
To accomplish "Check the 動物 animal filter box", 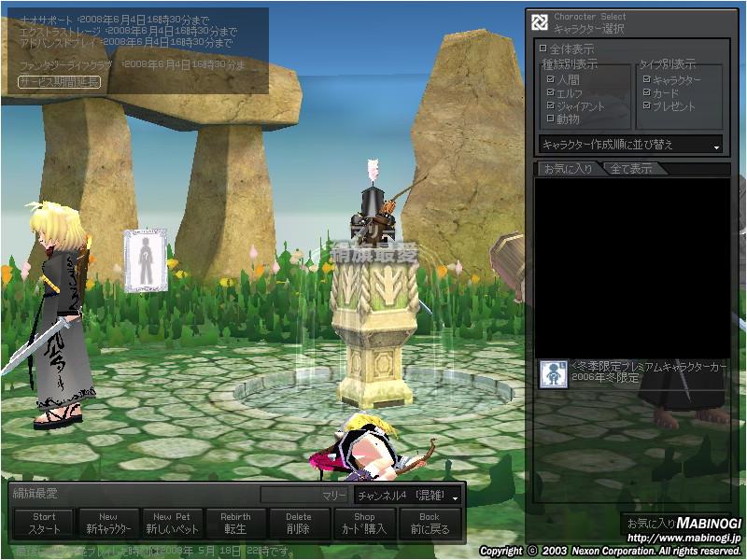I will tap(551, 119).
